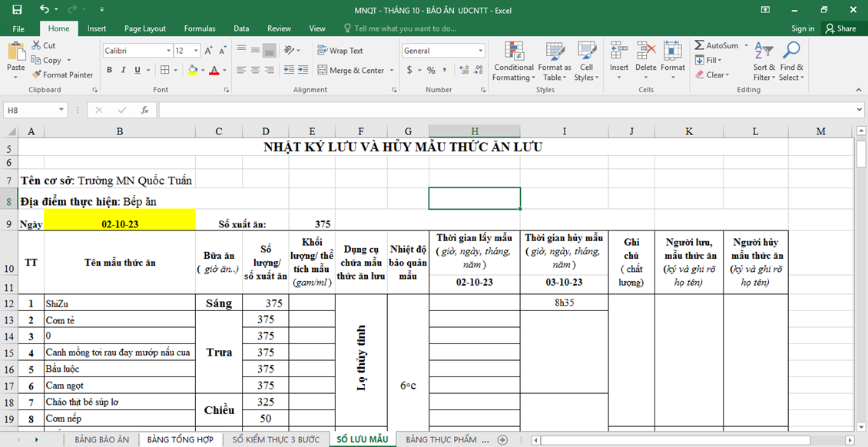Viewport: 868px width, 447px height.
Task: Toggle Wrap Text on
Action: pyautogui.click(x=340, y=51)
